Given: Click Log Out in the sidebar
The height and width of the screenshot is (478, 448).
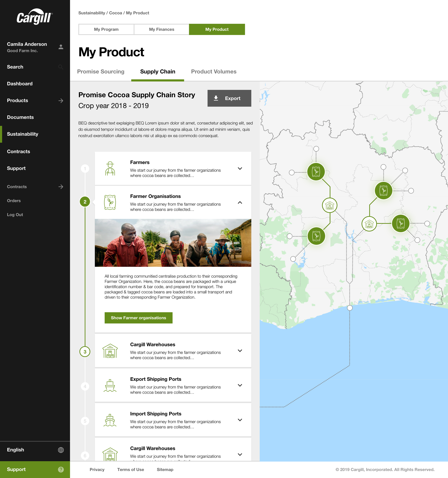Looking at the screenshot, I should 15,215.
